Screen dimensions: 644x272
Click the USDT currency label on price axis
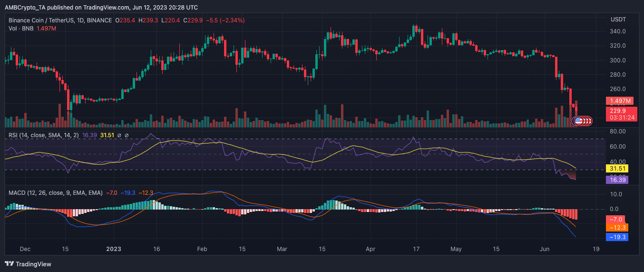coord(618,20)
